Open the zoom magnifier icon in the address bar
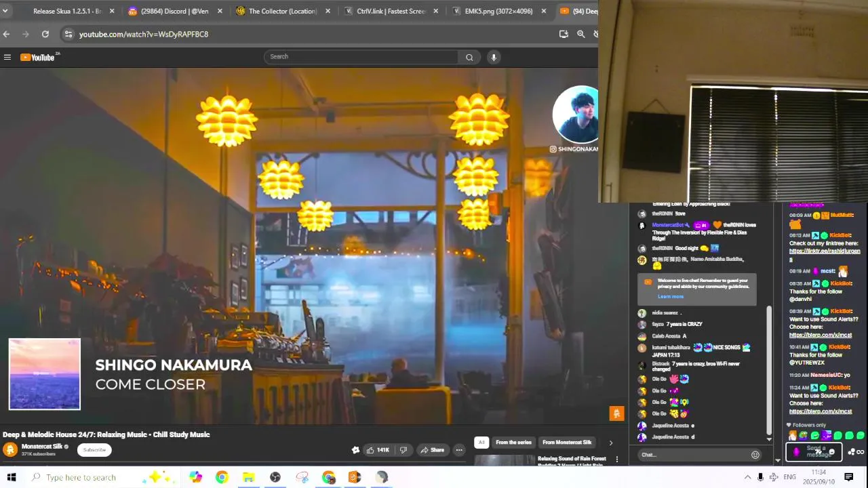Viewport: 868px width, 488px height. click(581, 34)
